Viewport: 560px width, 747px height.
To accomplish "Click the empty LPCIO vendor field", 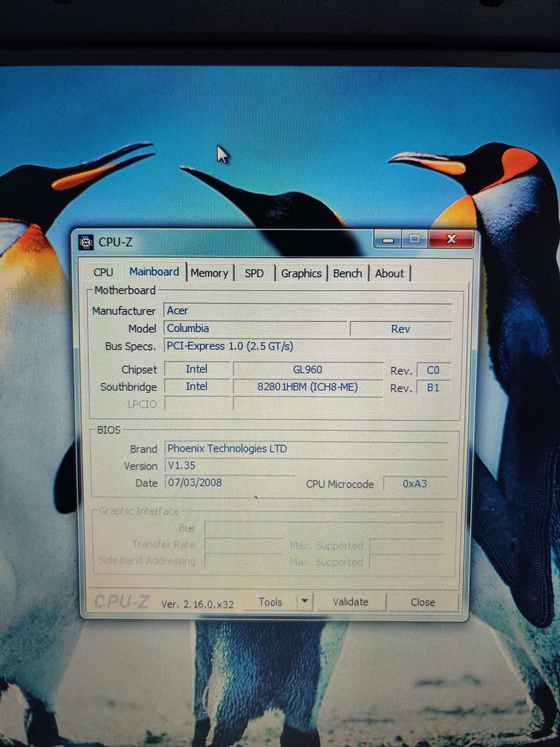I will [x=197, y=404].
